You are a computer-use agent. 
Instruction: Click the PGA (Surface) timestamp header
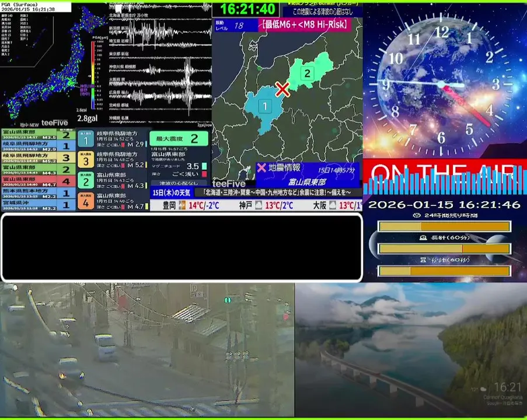pyautogui.click(x=35, y=7)
